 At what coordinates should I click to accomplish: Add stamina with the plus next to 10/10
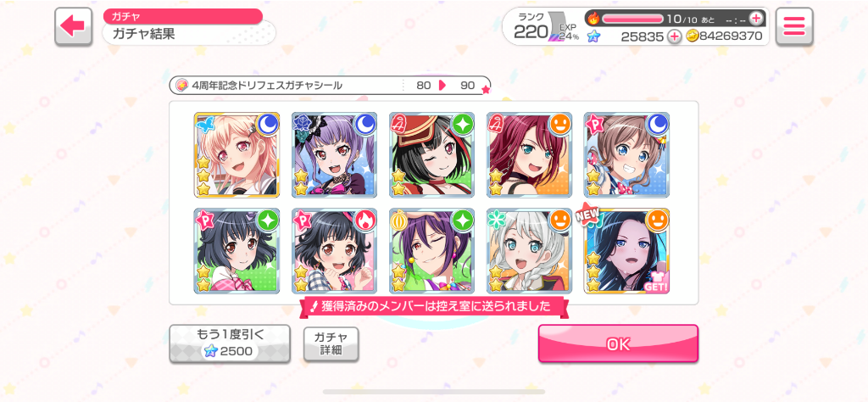[755, 19]
